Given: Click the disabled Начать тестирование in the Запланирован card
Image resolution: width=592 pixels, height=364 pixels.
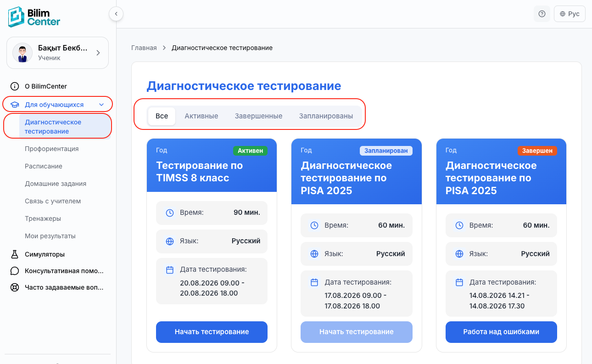Looking at the screenshot, I should coord(357,332).
